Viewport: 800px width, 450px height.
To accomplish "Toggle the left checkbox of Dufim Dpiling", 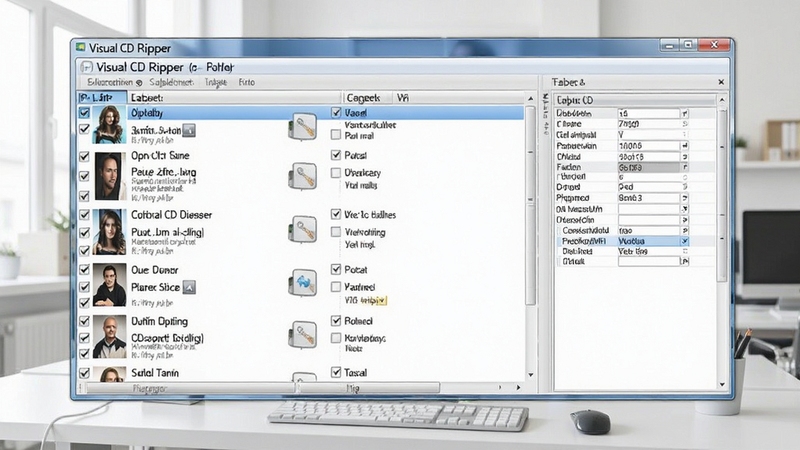I will pyautogui.click(x=84, y=321).
